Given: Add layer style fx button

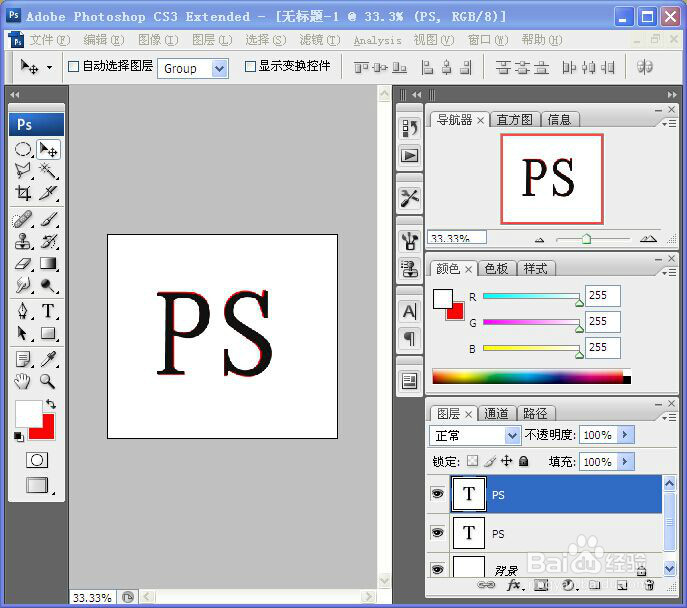Looking at the screenshot, I should [x=514, y=585].
